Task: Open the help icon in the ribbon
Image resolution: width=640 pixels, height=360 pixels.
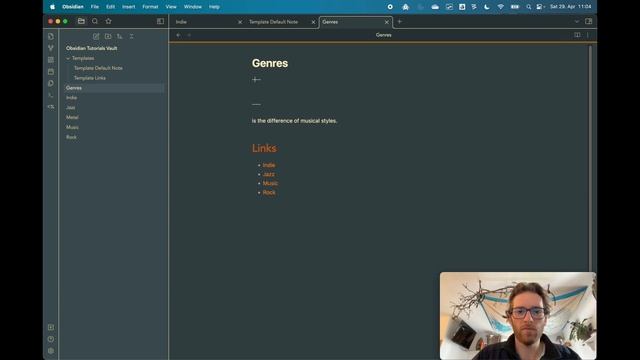Action: click(51, 339)
